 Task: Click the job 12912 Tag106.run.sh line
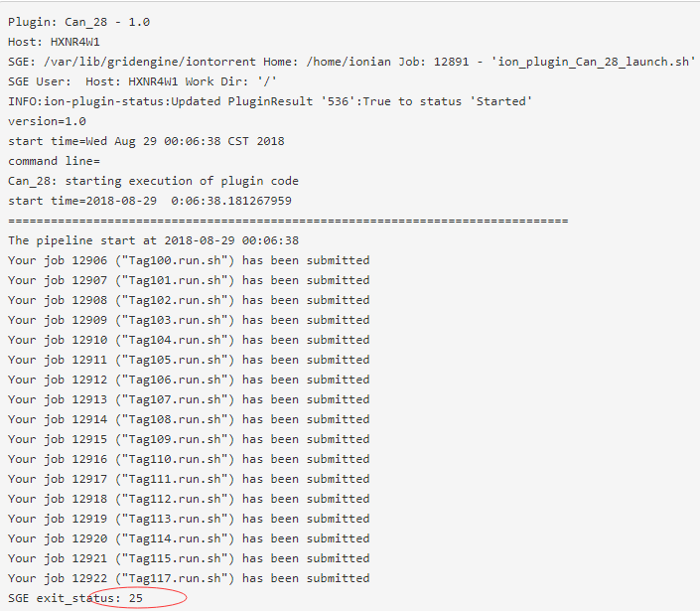(189, 380)
